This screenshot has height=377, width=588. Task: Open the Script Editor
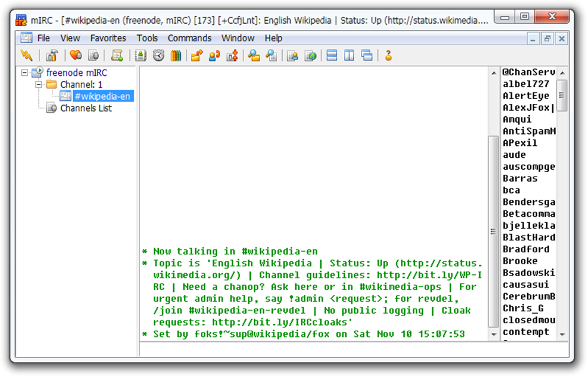[x=116, y=56]
